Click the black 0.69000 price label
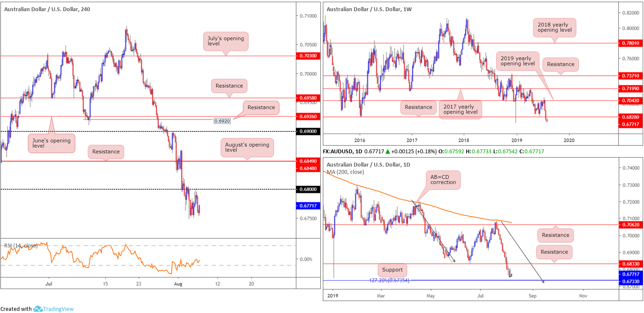This screenshot has width=644, height=313. [x=308, y=131]
